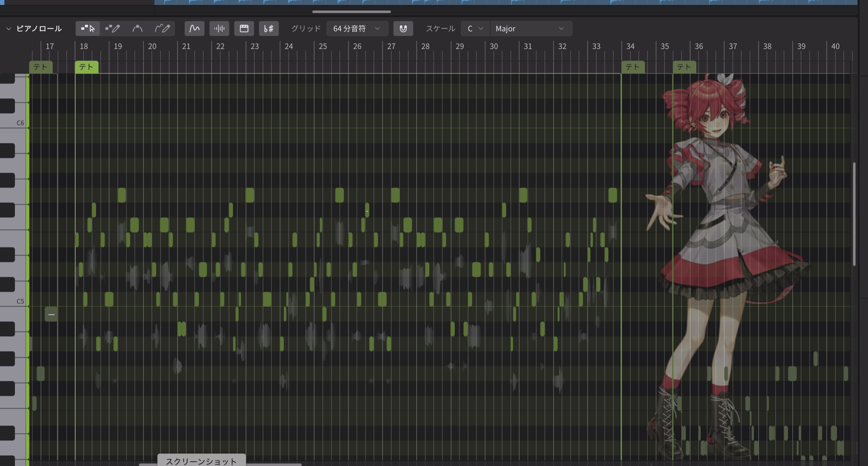Click bar 20 on the timeline ruler
This screenshot has height=466, width=868.
coord(152,46)
